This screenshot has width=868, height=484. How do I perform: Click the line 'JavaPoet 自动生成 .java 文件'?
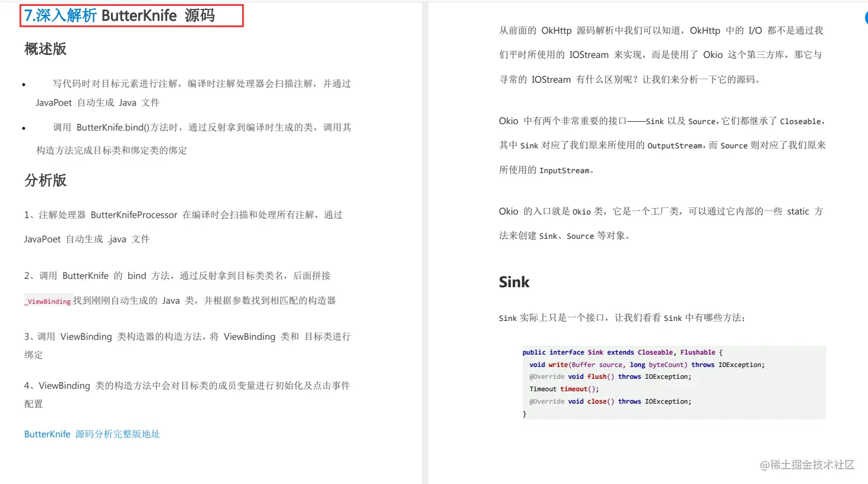tap(87, 239)
